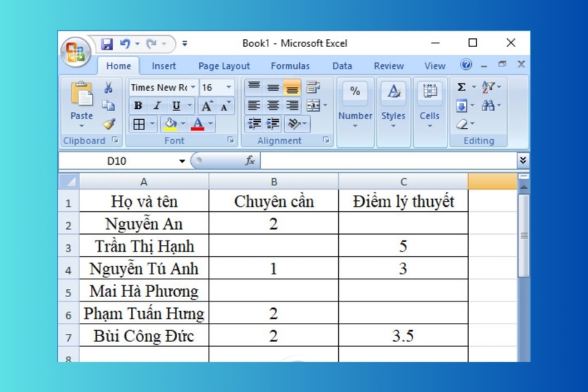Open the Office Button menu

pyautogui.click(x=76, y=51)
